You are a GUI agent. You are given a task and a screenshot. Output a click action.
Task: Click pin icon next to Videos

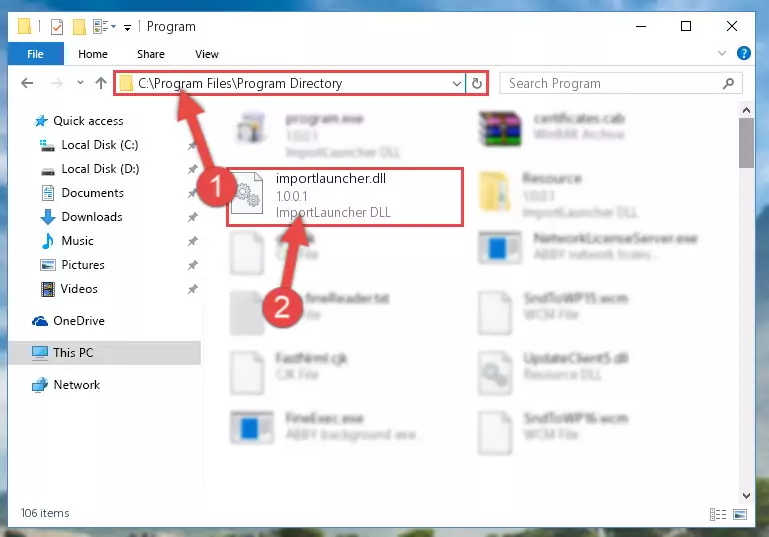tap(193, 289)
